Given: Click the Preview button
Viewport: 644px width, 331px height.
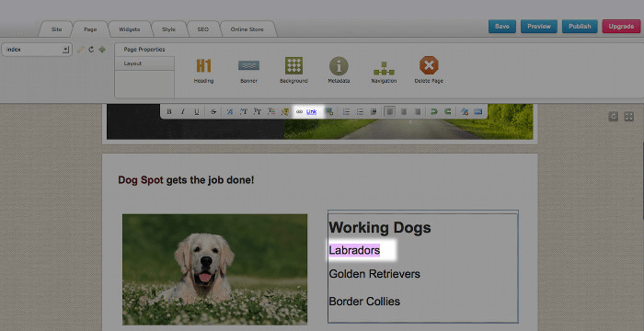Looking at the screenshot, I should tap(539, 27).
